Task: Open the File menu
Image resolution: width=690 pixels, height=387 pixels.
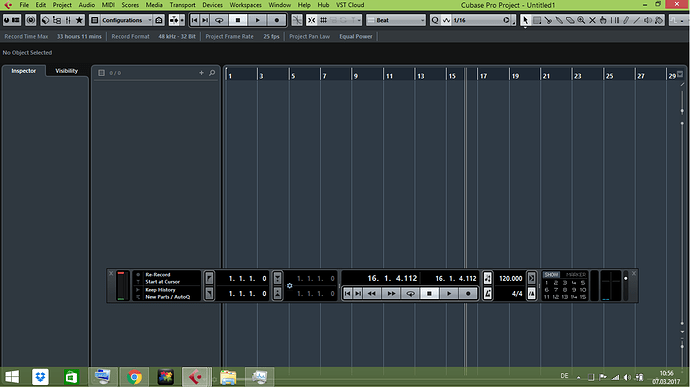Action: (24, 5)
